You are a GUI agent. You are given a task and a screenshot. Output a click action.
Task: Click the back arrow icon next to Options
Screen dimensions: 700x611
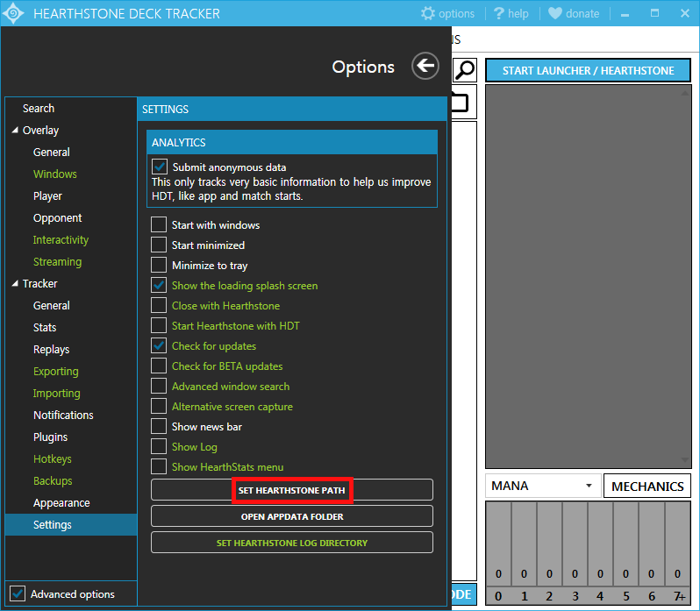point(425,66)
